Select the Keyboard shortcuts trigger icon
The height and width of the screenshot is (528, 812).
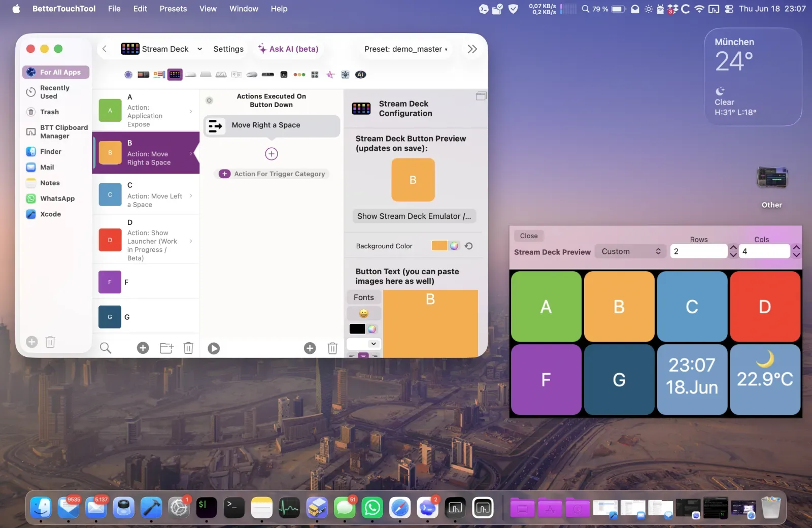pyautogui.click(x=221, y=75)
